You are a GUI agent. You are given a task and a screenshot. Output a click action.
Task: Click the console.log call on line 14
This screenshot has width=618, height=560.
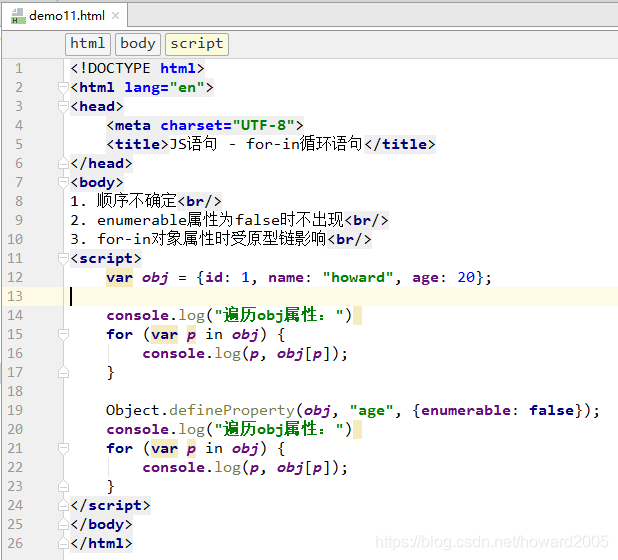tap(229, 315)
